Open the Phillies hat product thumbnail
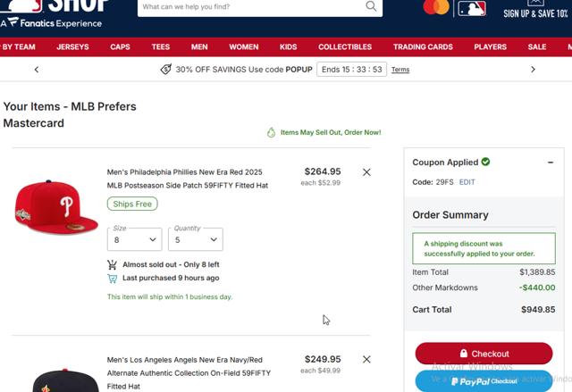This screenshot has width=572, height=392. (x=45, y=206)
